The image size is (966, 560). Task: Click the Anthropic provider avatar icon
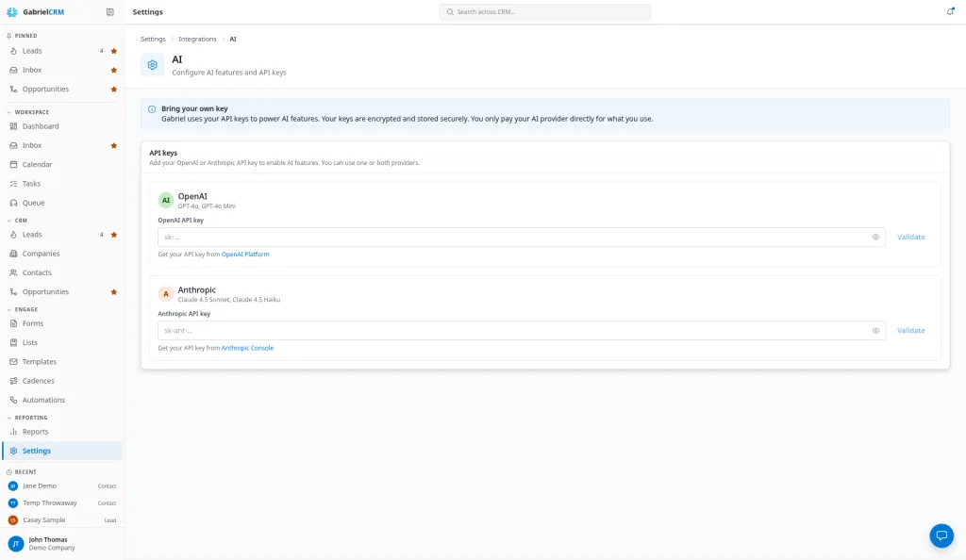166,293
